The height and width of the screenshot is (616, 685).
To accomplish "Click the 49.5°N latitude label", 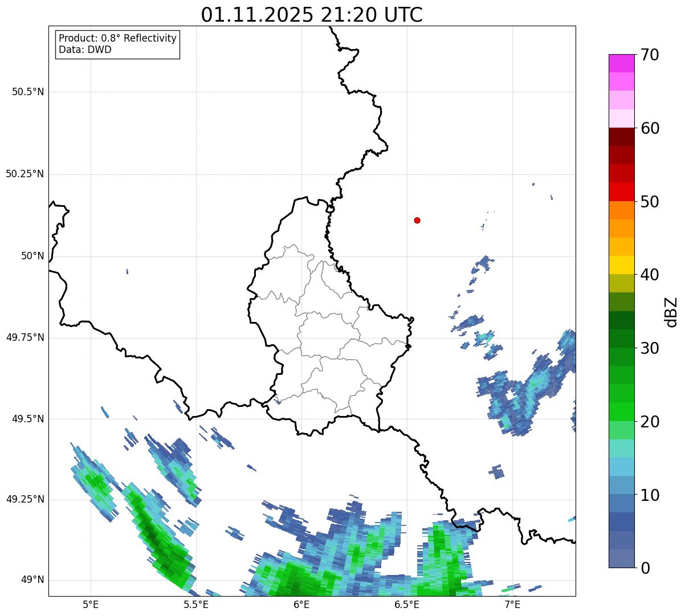I will click(x=28, y=419).
